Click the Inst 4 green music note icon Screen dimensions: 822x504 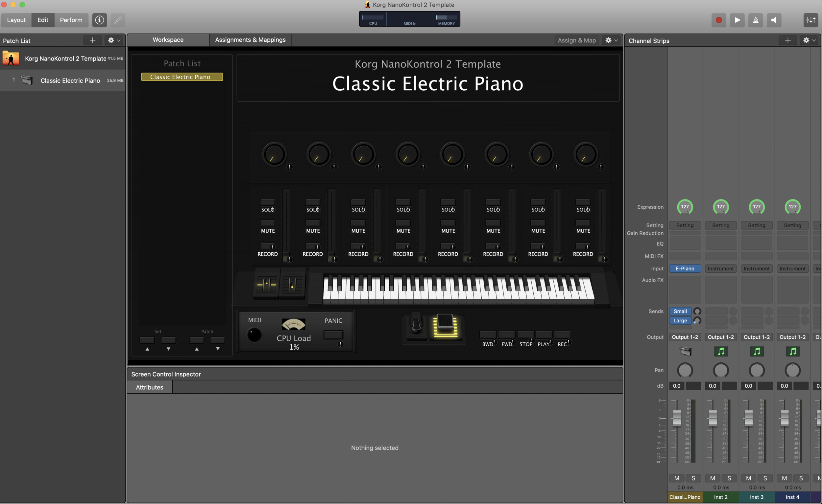(x=793, y=351)
